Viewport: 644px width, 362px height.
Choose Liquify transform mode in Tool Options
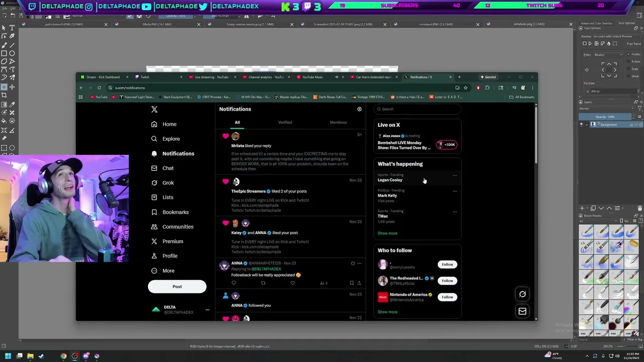(x=609, y=44)
